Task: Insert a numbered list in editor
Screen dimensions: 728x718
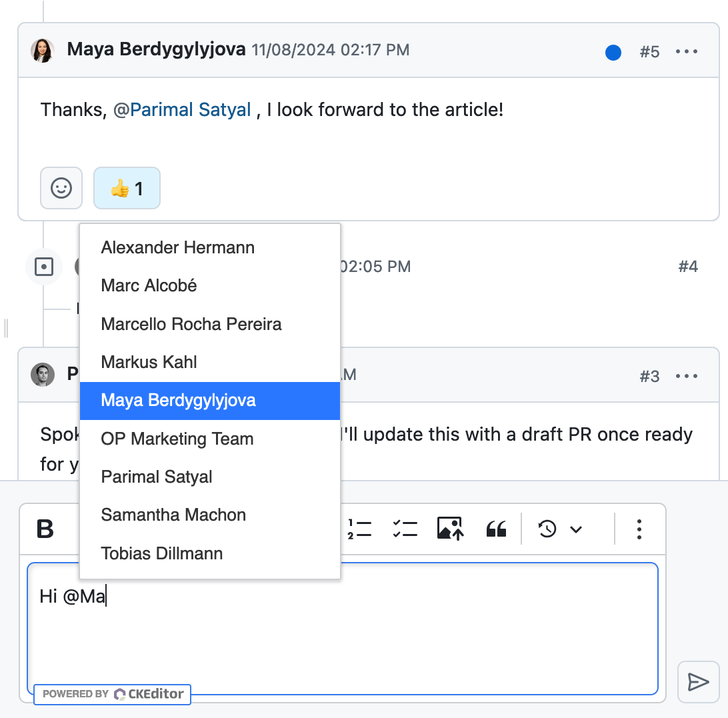Action: point(359,529)
